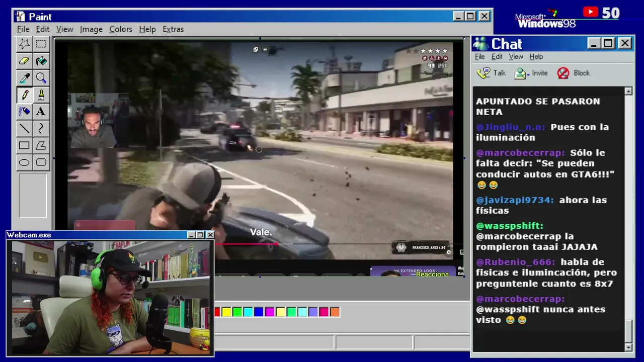Viewport: 644px width, 362px height.
Task: Click the Reacciona video thumbnail
Action: click(x=413, y=271)
